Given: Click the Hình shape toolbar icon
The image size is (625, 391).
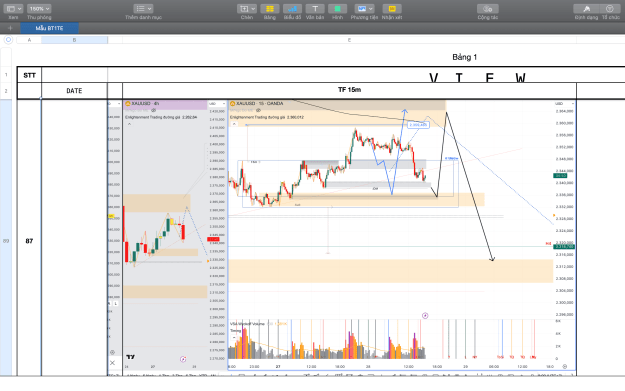Looking at the screenshot, I should pyautogui.click(x=337, y=9).
